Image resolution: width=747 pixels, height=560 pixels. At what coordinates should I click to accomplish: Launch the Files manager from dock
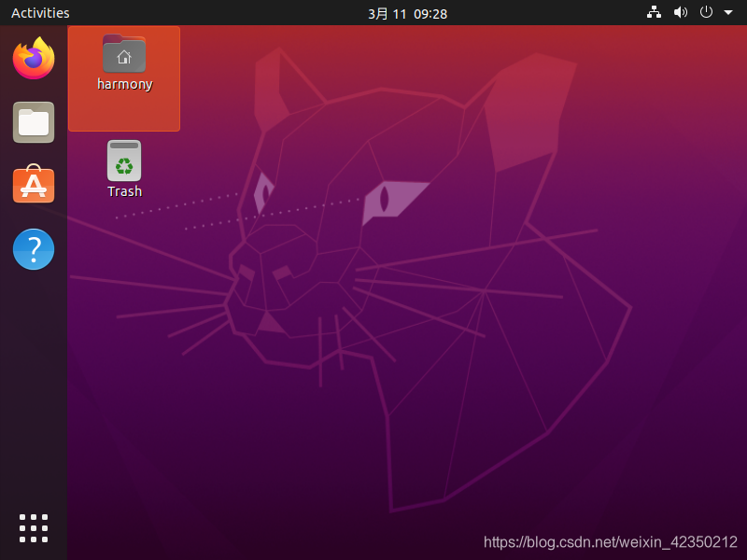pyautogui.click(x=34, y=122)
